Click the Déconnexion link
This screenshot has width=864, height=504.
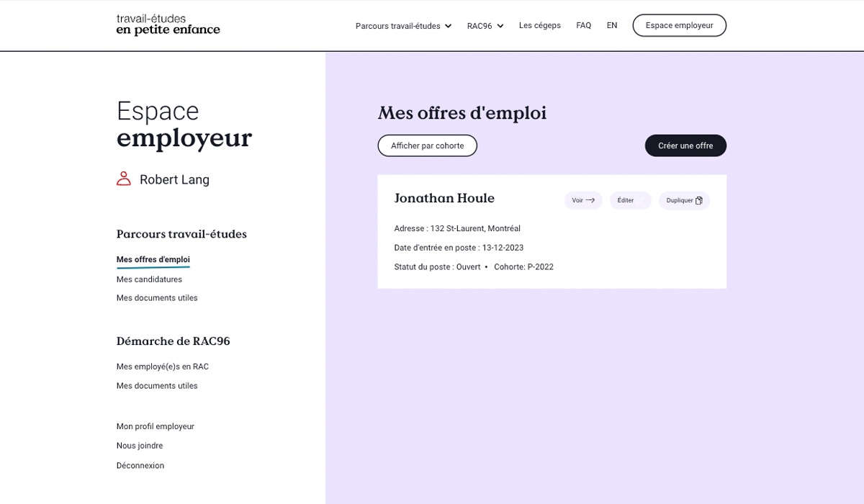(140, 466)
